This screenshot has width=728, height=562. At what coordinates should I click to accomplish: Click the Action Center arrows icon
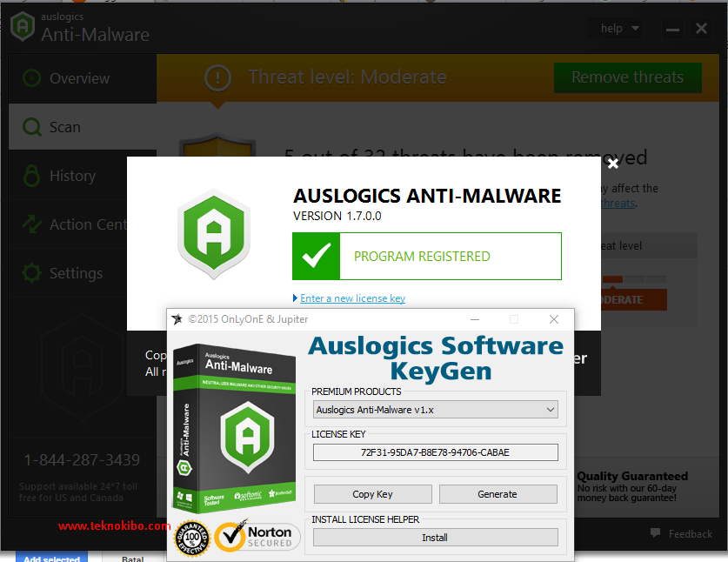[31, 224]
